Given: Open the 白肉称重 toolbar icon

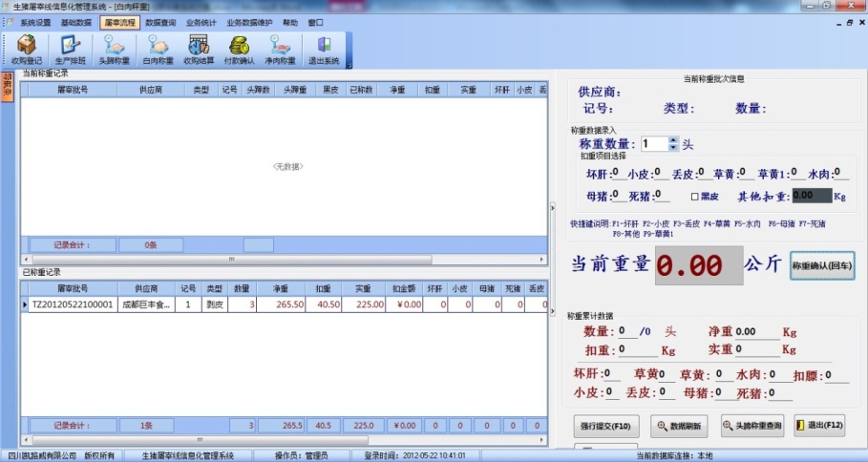Looking at the screenshot, I should 158,50.
